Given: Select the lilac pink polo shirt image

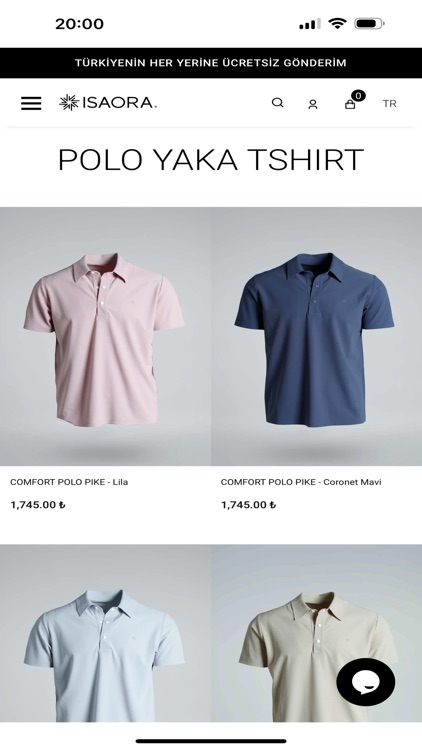Looking at the screenshot, I should click(105, 336).
